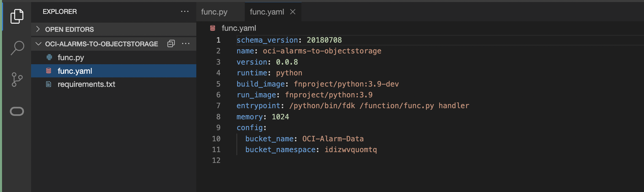
Task: Open requirements.txt in the file tree
Action: point(86,84)
